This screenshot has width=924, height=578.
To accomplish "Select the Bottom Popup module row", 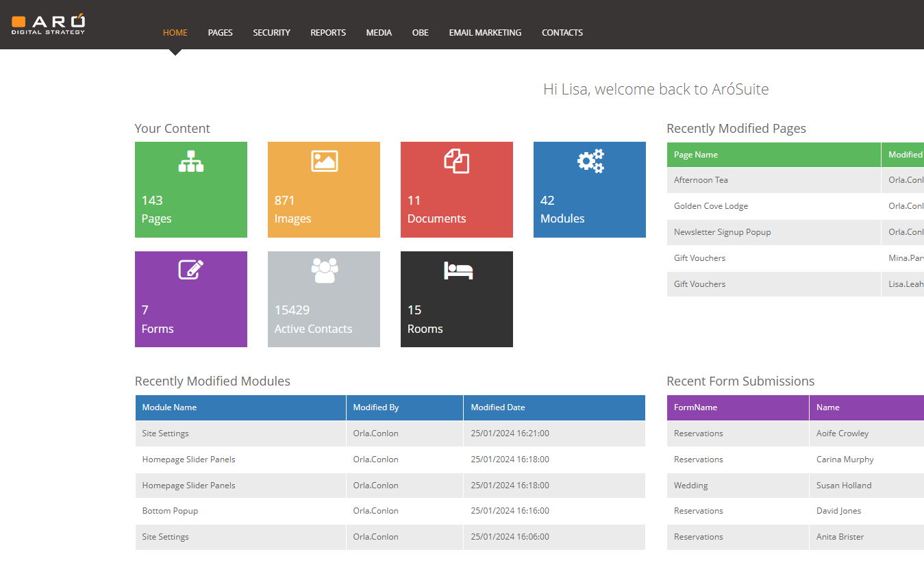I will 170,511.
